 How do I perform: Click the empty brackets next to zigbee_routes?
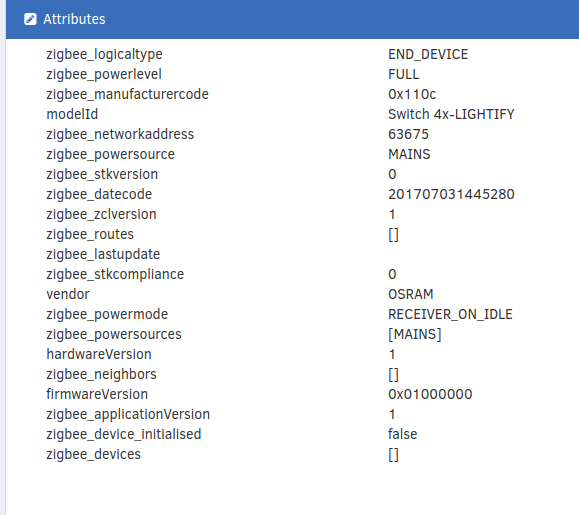click(x=393, y=234)
